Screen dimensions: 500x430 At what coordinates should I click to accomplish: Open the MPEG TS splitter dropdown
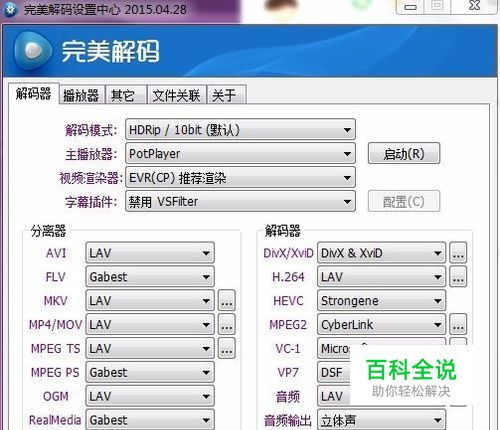coord(150,348)
